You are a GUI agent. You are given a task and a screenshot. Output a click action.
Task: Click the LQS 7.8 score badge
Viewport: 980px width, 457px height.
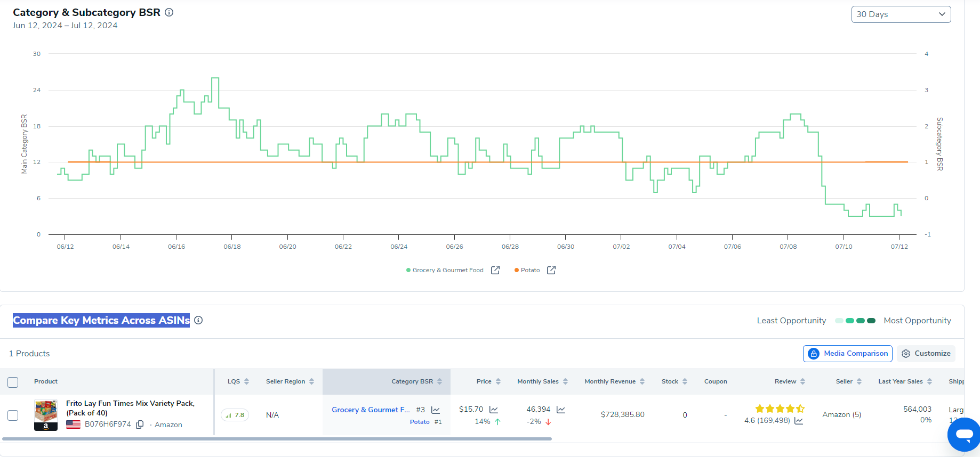[235, 415]
